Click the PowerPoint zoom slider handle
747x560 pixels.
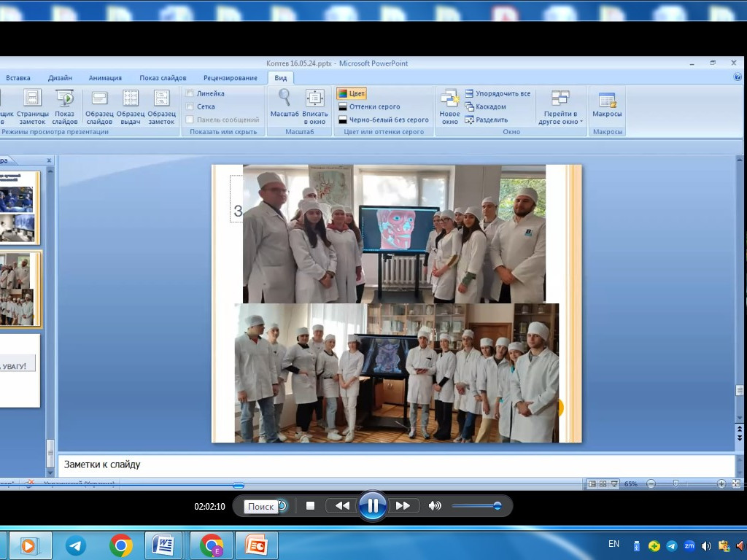[x=676, y=484]
